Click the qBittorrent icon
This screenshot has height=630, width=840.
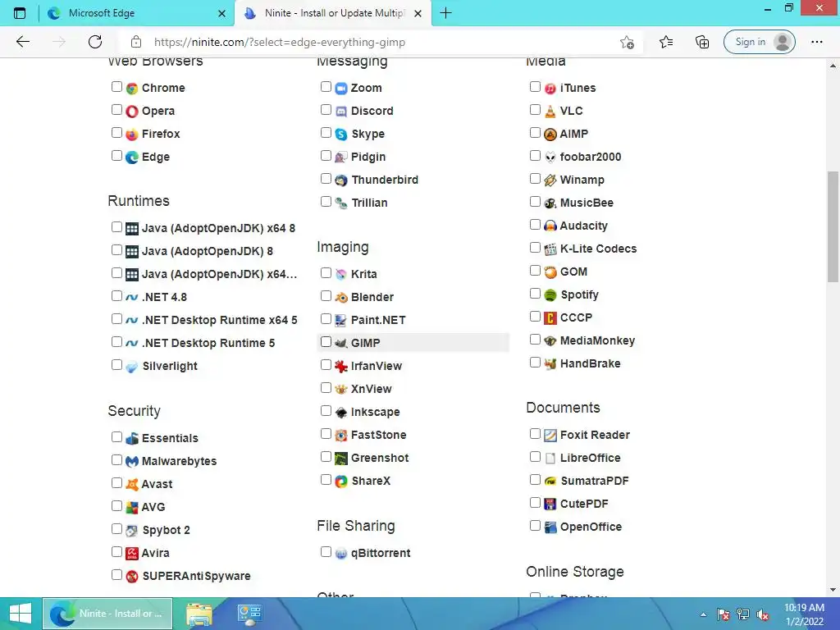[x=341, y=554]
